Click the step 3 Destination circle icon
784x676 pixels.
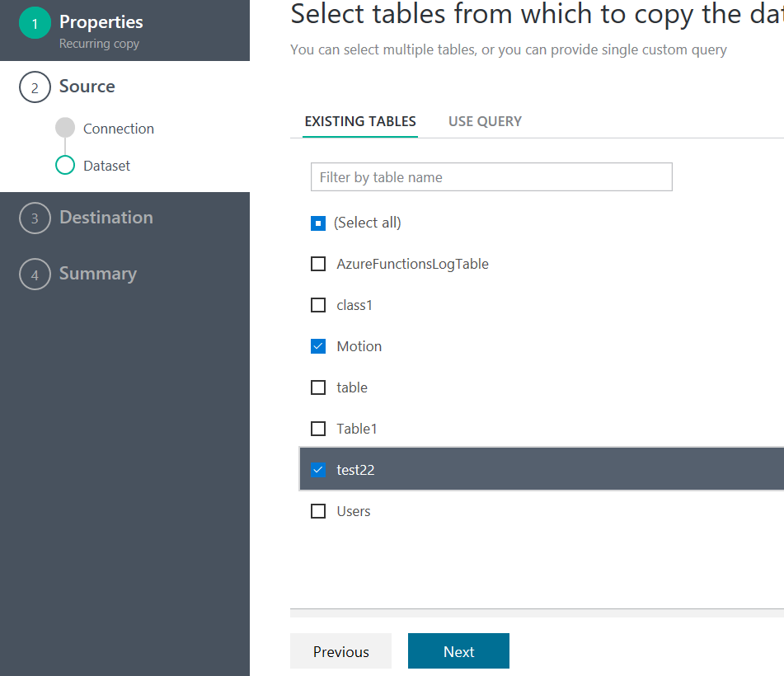point(35,218)
